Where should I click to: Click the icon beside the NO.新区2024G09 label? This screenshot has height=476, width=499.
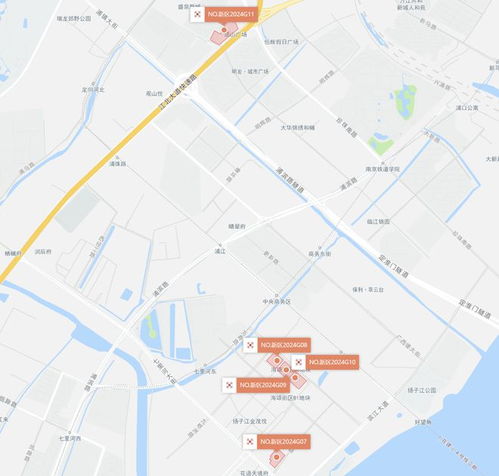click(x=229, y=385)
